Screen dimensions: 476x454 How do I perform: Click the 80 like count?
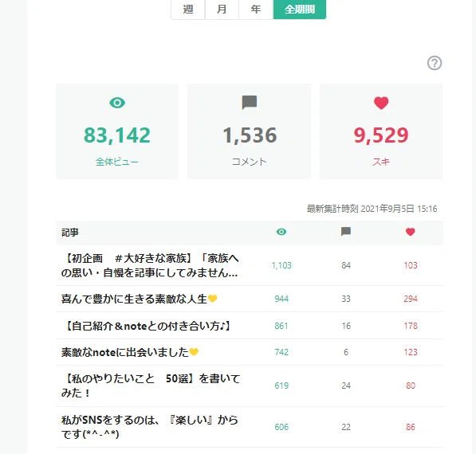point(411,386)
